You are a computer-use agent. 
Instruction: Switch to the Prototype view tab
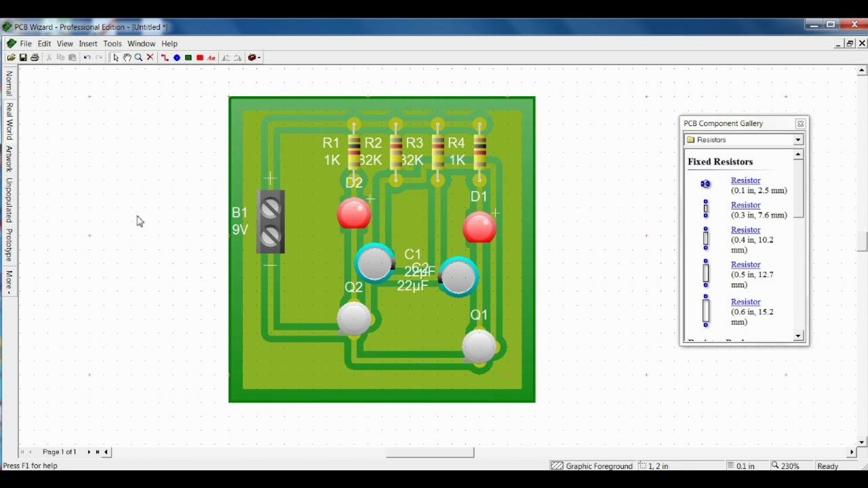tap(9, 245)
